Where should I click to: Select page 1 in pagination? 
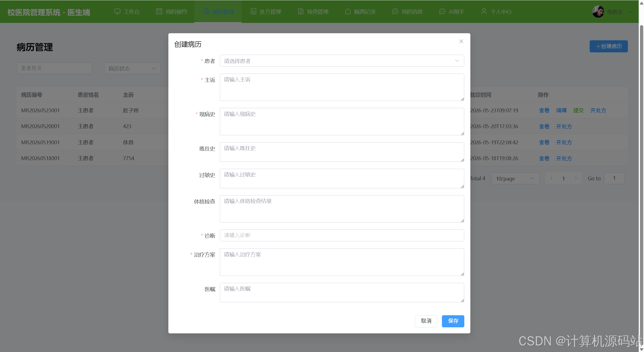point(563,179)
